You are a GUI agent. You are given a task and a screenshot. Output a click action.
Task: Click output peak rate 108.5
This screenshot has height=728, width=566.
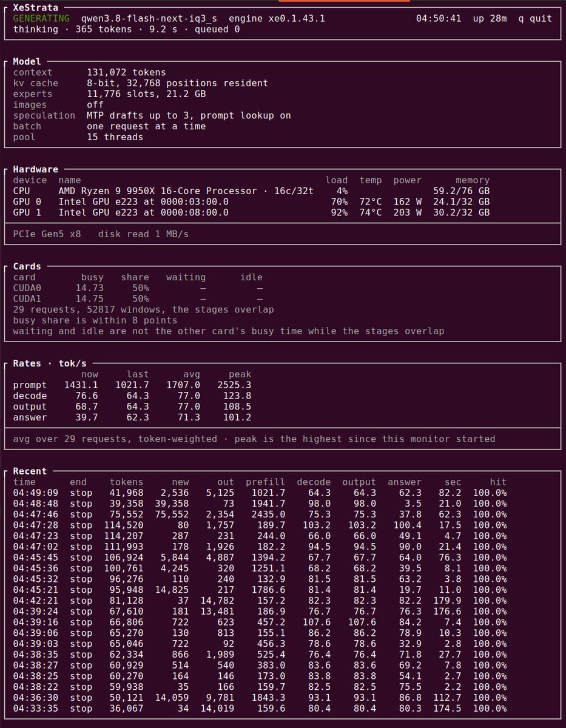(237, 407)
